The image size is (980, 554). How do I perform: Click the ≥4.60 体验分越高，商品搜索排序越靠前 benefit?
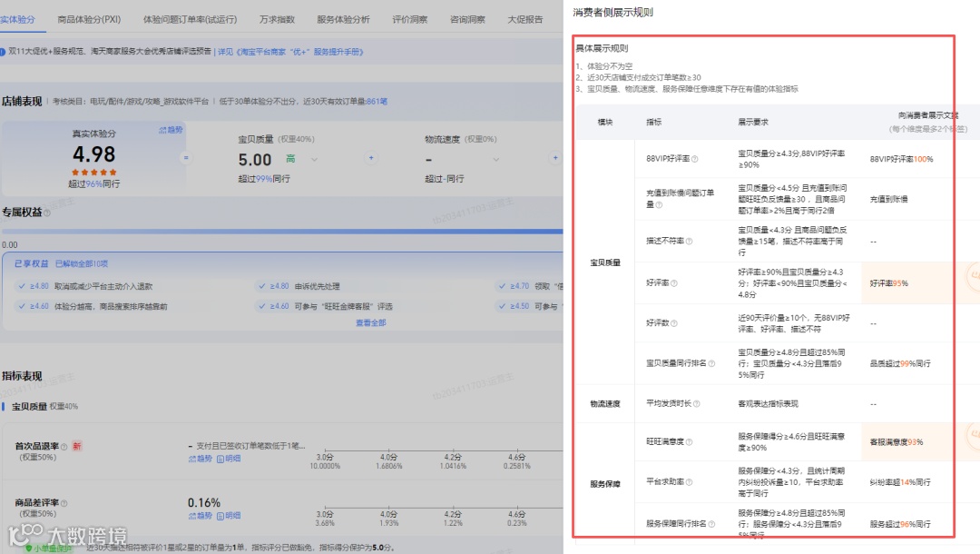point(93,306)
